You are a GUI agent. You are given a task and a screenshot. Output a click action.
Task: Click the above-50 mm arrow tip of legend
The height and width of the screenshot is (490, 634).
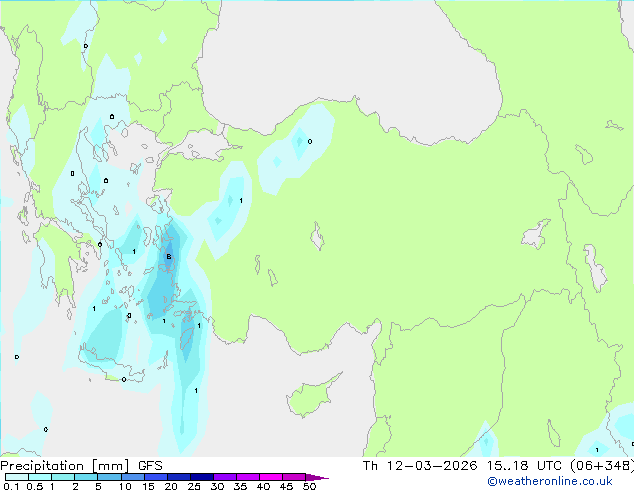pyautogui.click(x=317, y=478)
